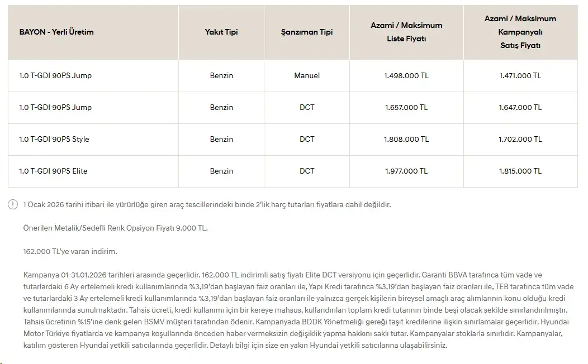Click the 1.815.000 TL campaign price

click(x=520, y=171)
